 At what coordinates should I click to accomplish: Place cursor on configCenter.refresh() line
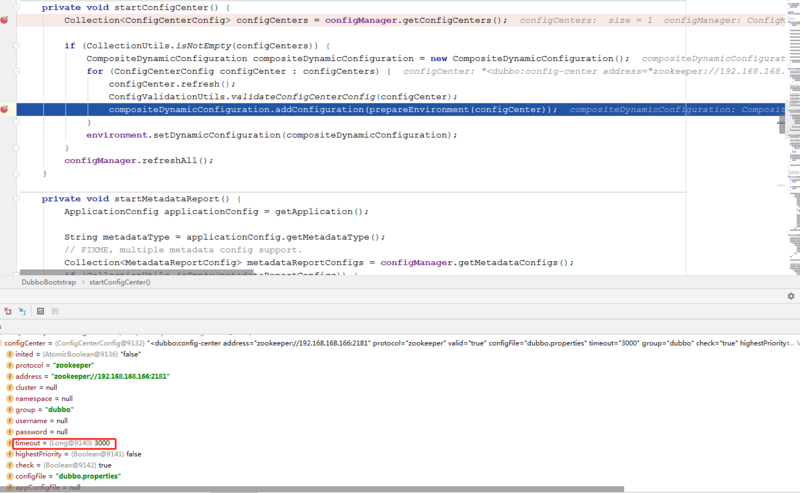click(172, 84)
